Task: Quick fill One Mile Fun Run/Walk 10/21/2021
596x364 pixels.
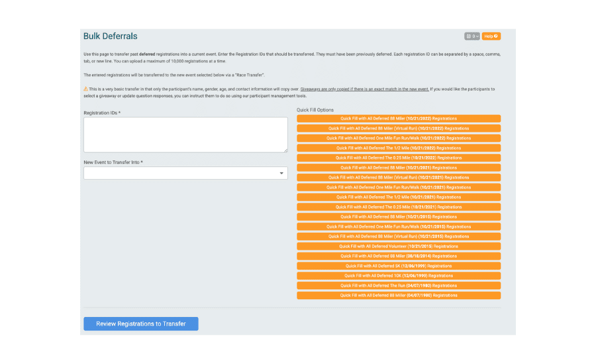Action: 399,187
